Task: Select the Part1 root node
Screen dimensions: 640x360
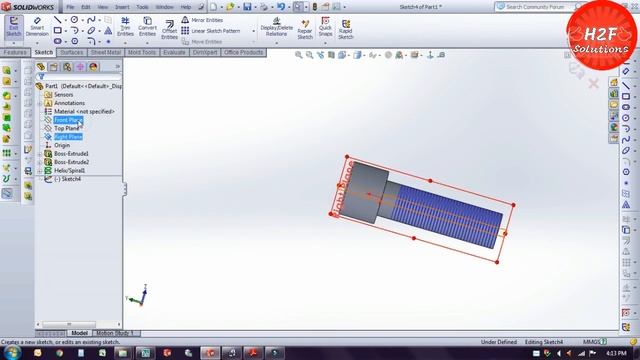Action: pyautogui.click(x=78, y=86)
